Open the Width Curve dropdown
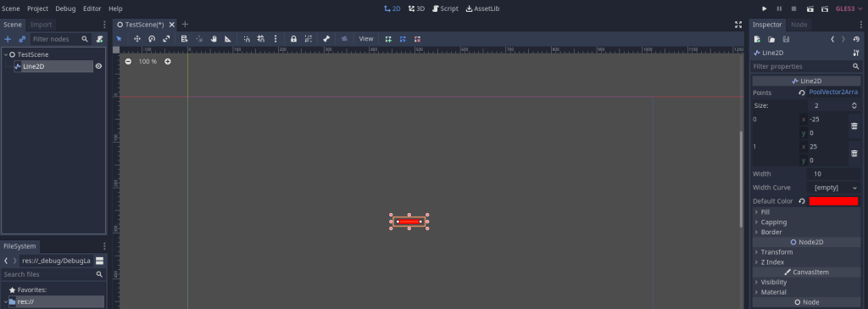Image resolution: width=868 pixels, height=309 pixels. [833, 188]
